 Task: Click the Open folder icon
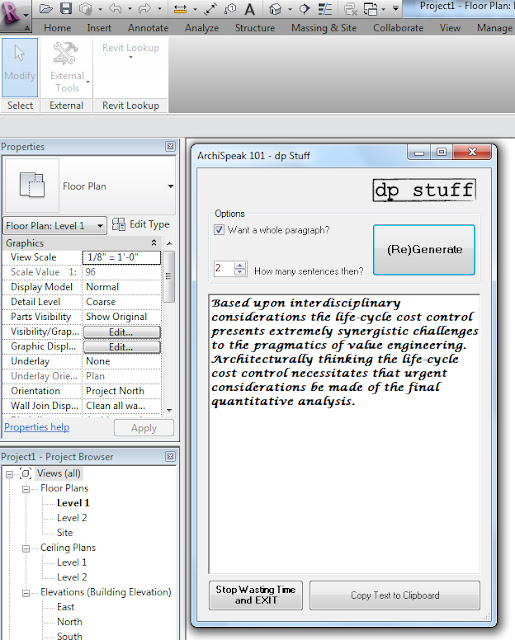[x=46, y=9]
